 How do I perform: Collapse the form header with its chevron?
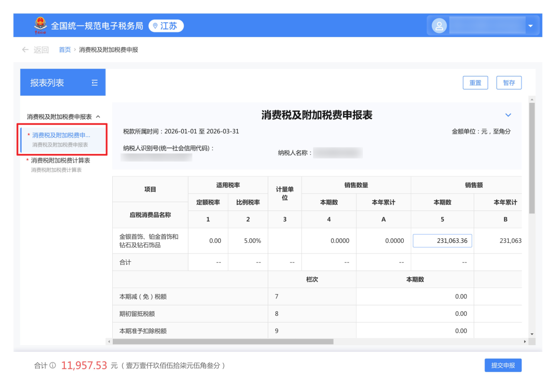point(508,115)
